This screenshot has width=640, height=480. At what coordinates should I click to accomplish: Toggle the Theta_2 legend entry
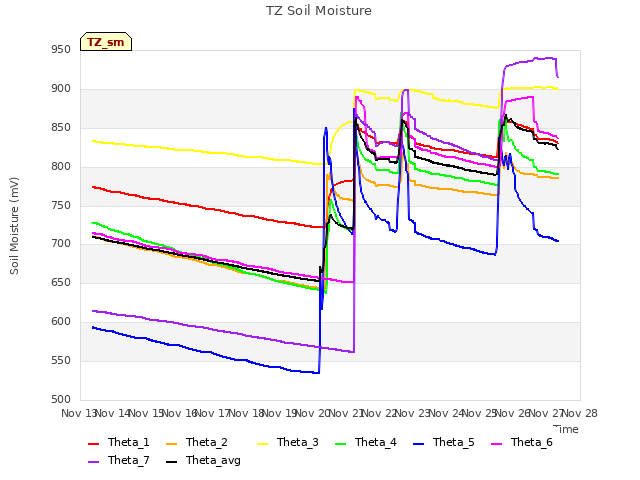tap(197, 442)
